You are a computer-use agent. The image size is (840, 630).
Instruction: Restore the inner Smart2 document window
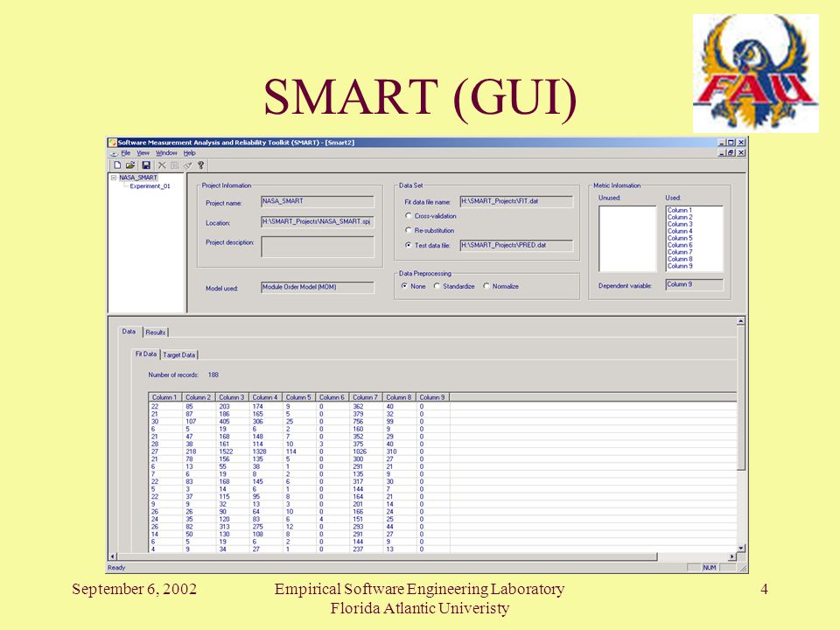tap(731, 152)
